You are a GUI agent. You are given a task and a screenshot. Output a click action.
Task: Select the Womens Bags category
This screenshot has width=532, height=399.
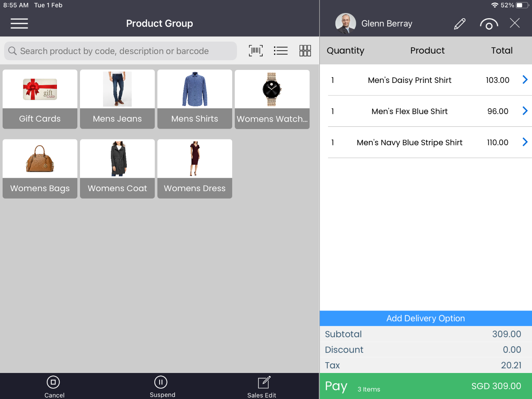click(40, 169)
